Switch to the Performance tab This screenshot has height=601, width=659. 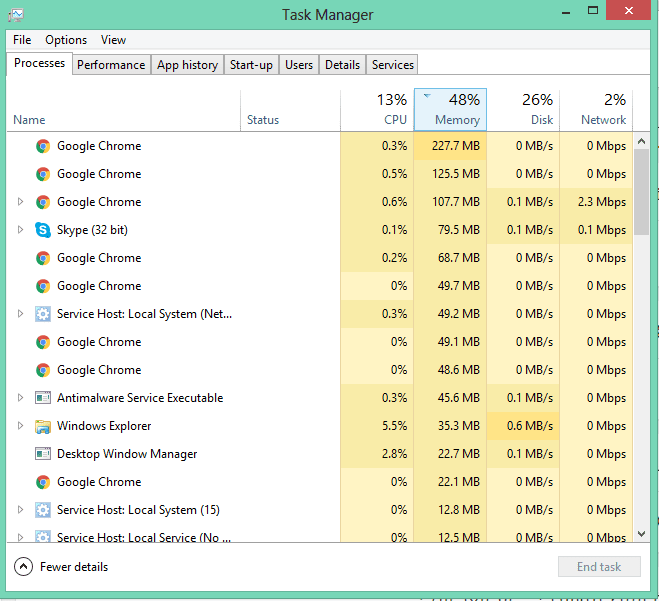(111, 65)
